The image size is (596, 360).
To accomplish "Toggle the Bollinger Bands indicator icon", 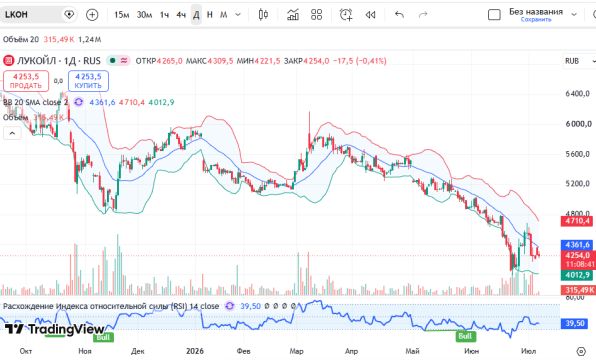I will [x=78, y=102].
